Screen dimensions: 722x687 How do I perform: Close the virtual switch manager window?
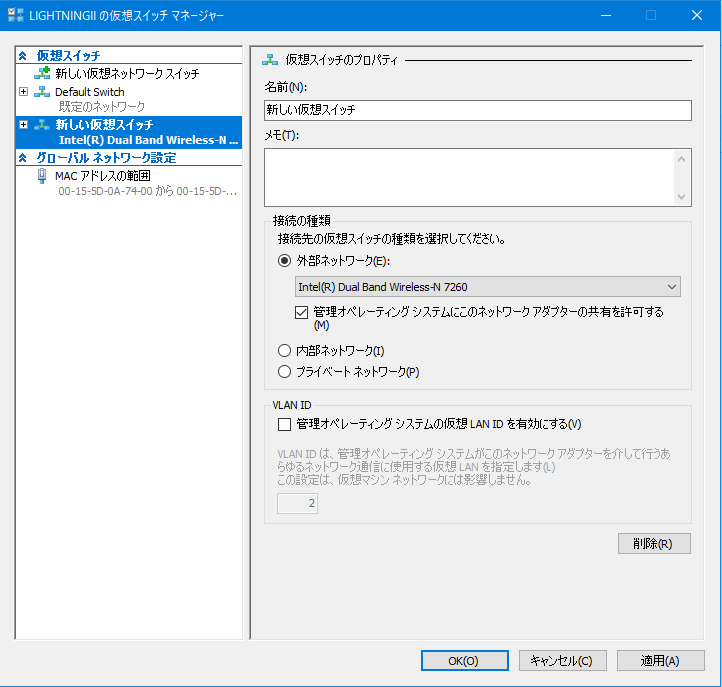pyautogui.click(x=697, y=15)
